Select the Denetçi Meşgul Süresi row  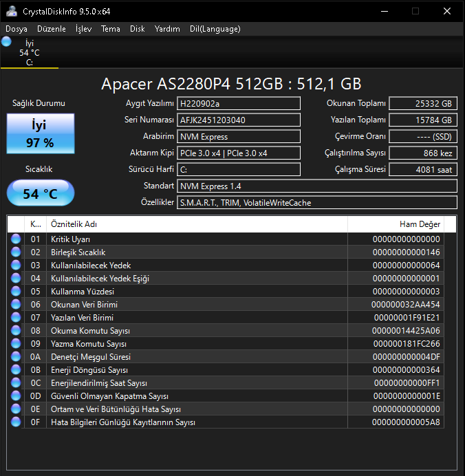point(226,356)
